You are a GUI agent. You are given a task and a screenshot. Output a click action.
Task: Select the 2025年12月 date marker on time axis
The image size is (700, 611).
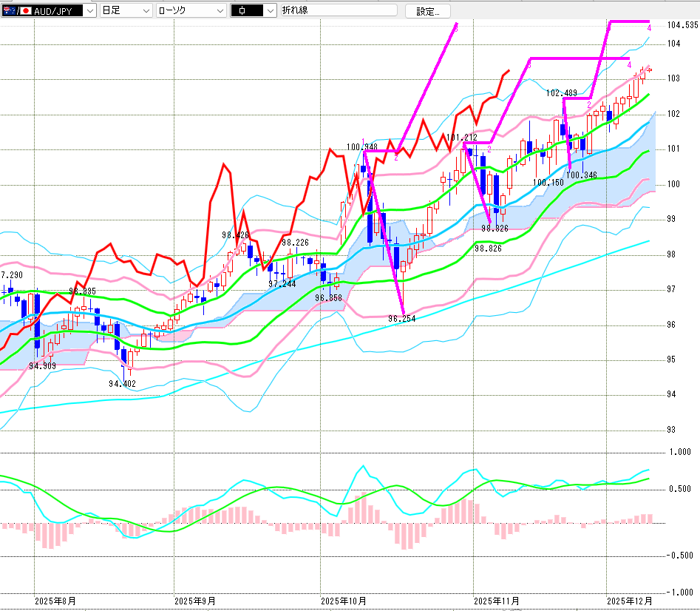[629, 601]
